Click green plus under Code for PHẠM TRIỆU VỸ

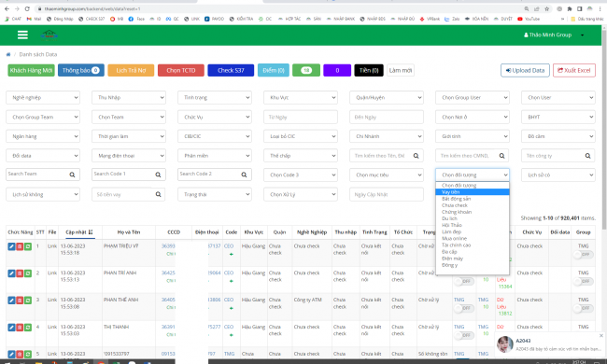pyautogui.click(x=231, y=254)
